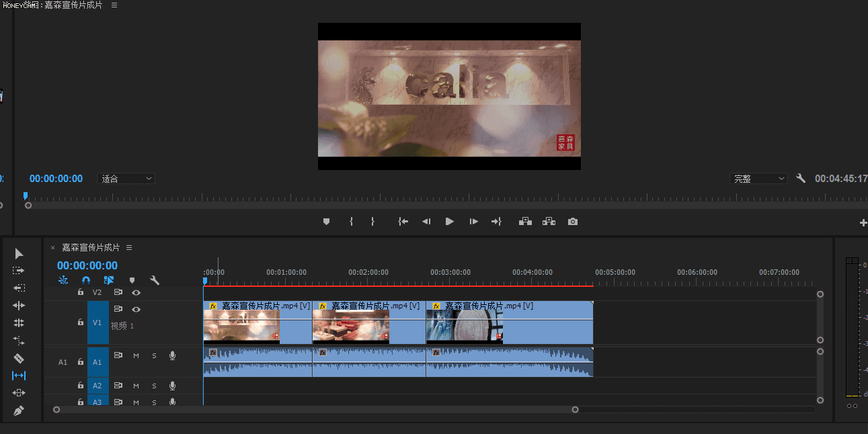Screen dimensions: 868x434
Task: Select the Razor tool in toolbar
Action: [x=19, y=358]
